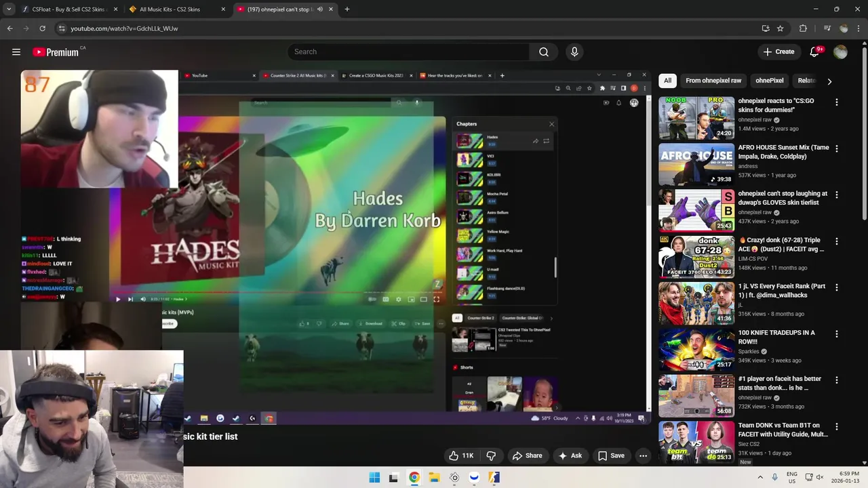The height and width of the screenshot is (488, 868).
Task: Select the partially shown Related chip
Action: pos(806,81)
